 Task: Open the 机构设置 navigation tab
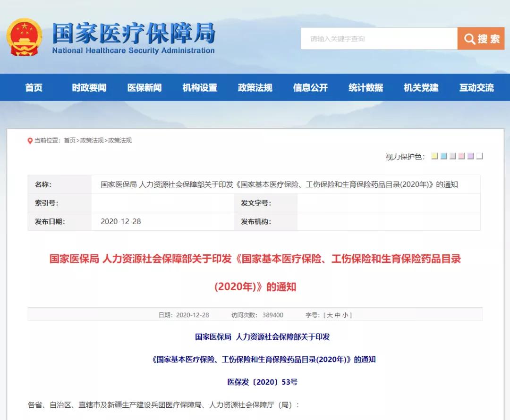[x=199, y=87]
